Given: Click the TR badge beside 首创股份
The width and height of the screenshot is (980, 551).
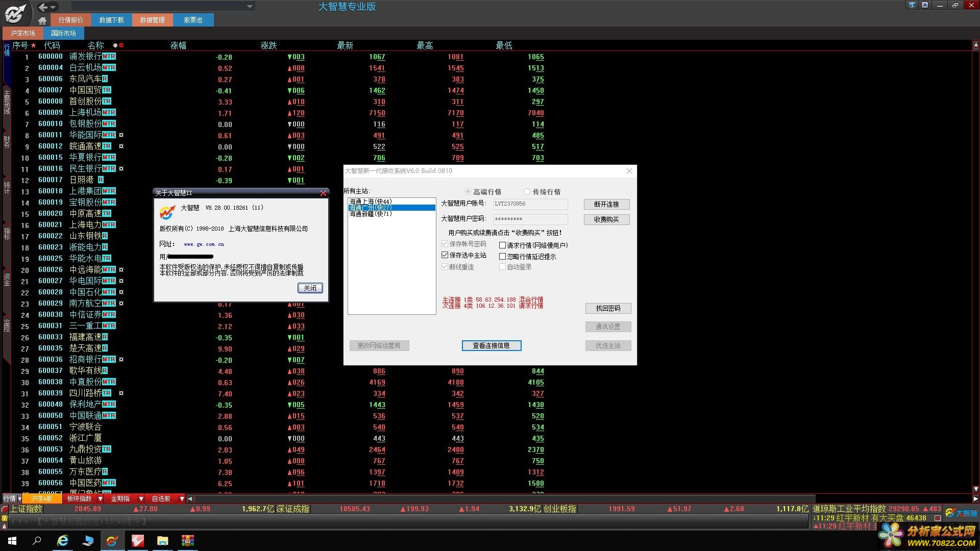Looking at the screenshot, I should coord(106,102).
